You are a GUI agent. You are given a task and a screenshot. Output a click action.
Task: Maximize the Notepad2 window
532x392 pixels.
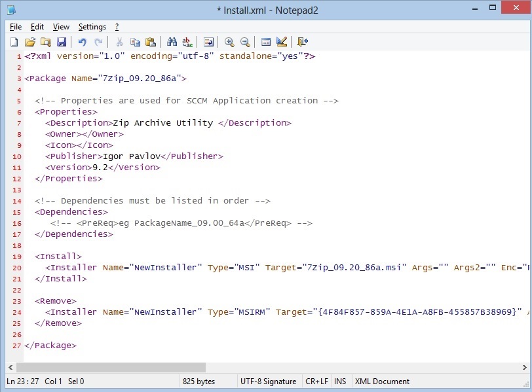[493, 7]
